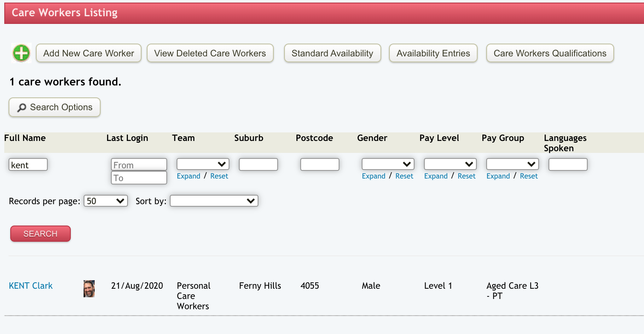Click the Last Login From date field
The height and width of the screenshot is (334, 644).
point(139,165)
